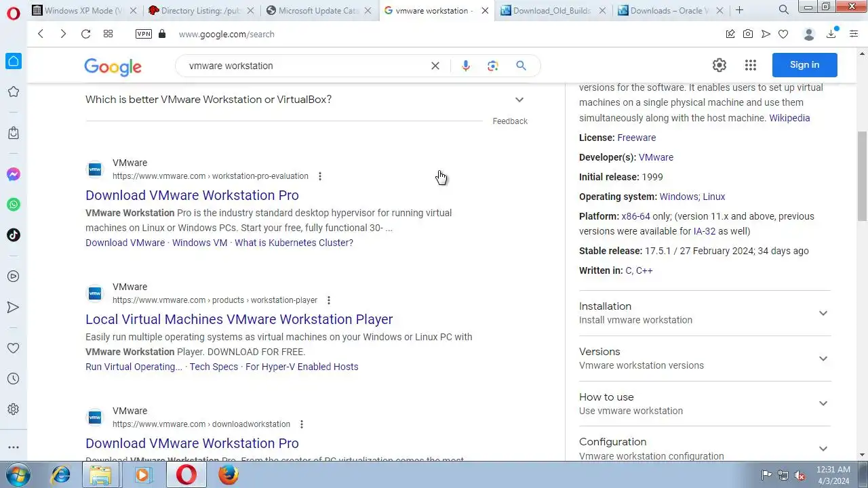The image size is (868, 488).
Task: Go back to the previous page
Action: 41,34
